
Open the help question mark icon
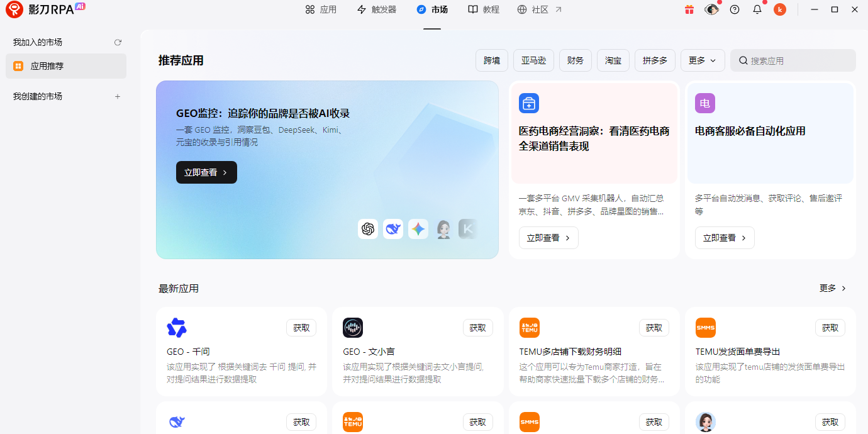coord(735,9)
